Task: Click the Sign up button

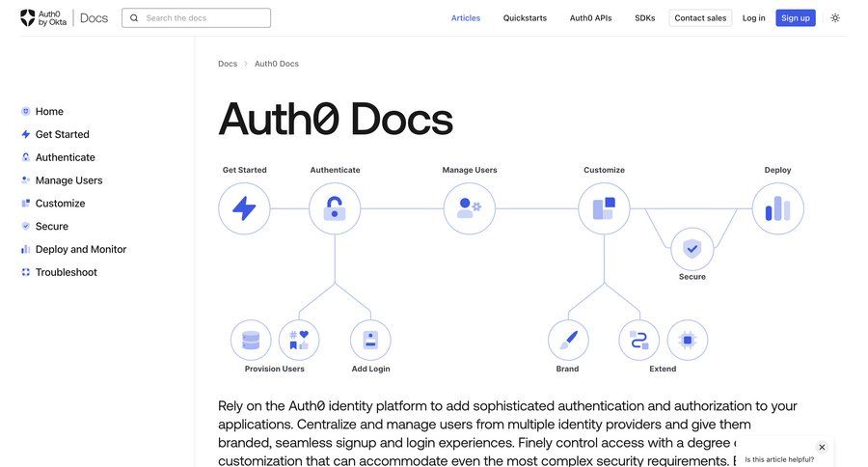Action: 796,17
